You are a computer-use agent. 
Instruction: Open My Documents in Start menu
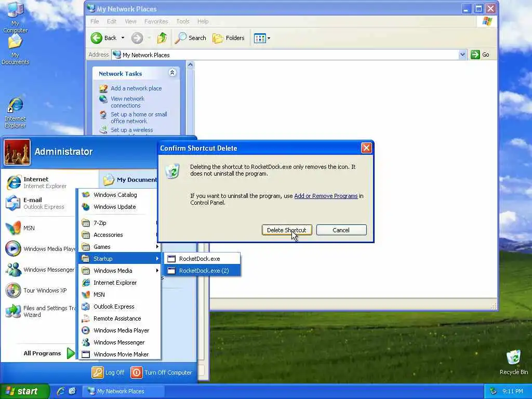click(x=129, y=179)
